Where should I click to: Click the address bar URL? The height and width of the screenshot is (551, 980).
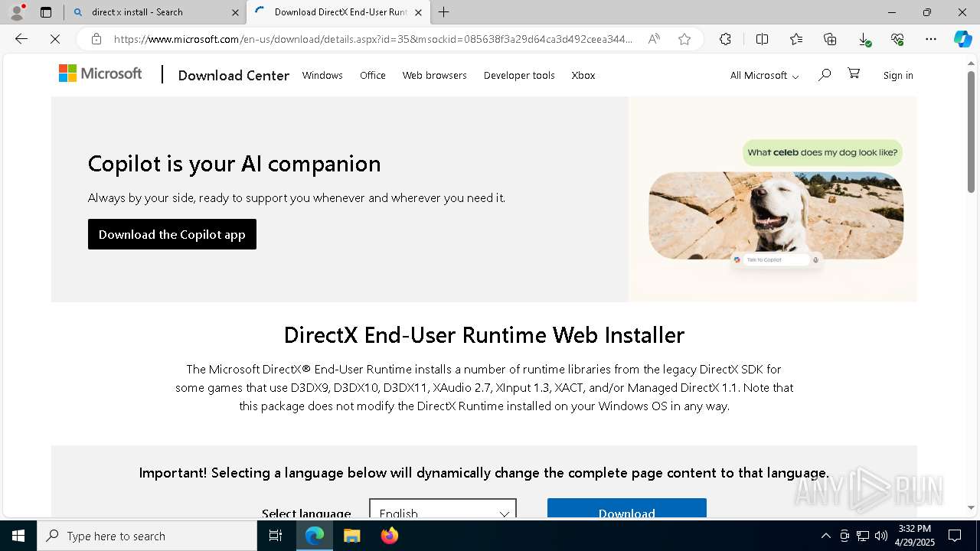pos(374,39)
